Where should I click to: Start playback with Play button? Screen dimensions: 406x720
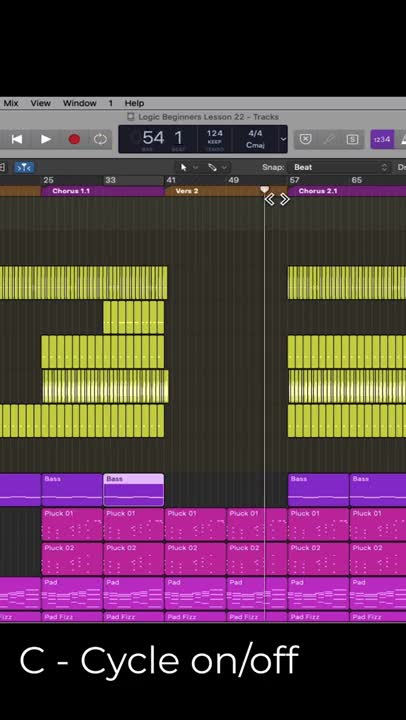pyautogui.click(x=46, y=139)
